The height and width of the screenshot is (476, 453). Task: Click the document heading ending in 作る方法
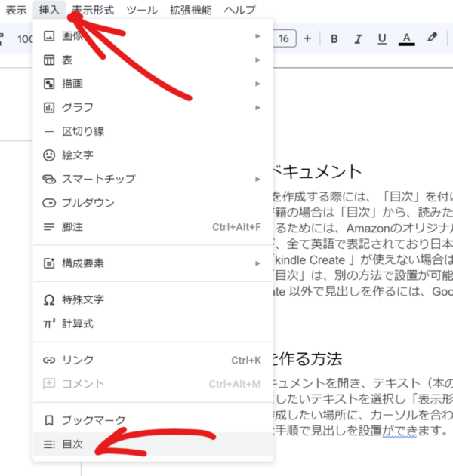307,359
